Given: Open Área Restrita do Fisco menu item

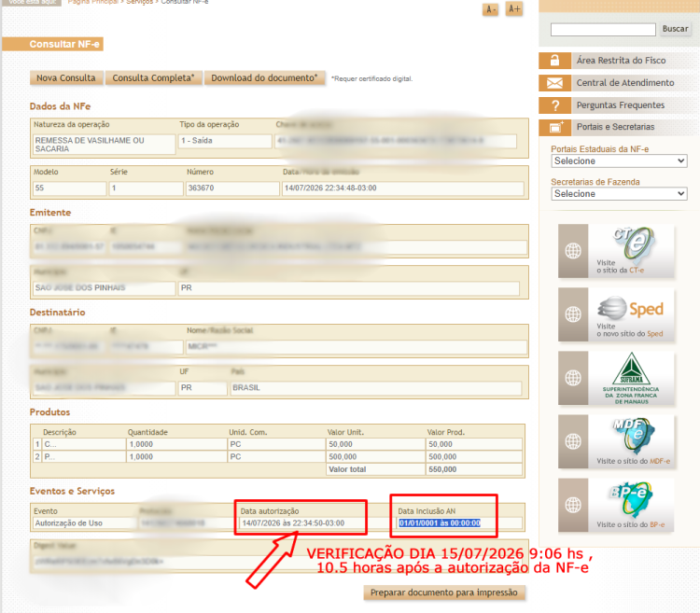Looking at the screenshot, I should [621, 61].
